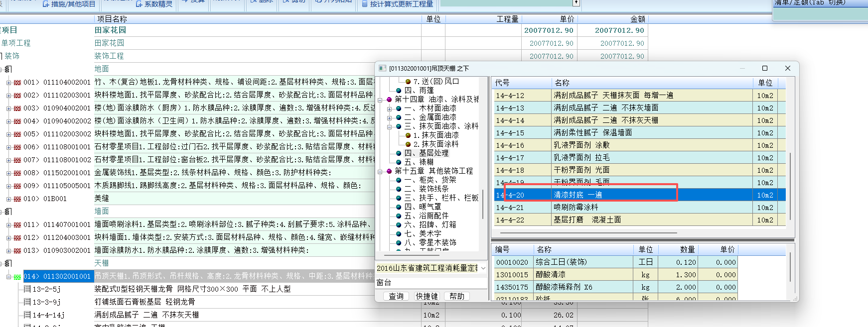Select tree item 八、零星木装饰
This screenshot has height=327, width=868.
pos(430,243)
